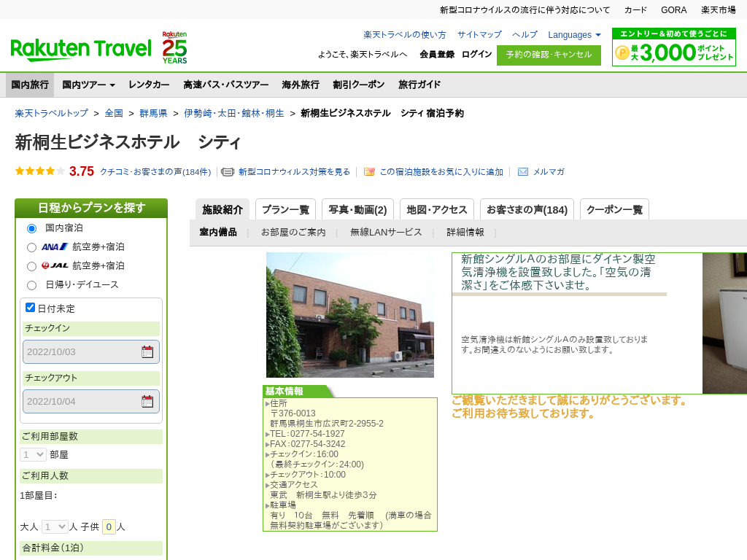The image size is (747, 560).
Task: Select the 国内宿泊 radio button
Action: 31,228
